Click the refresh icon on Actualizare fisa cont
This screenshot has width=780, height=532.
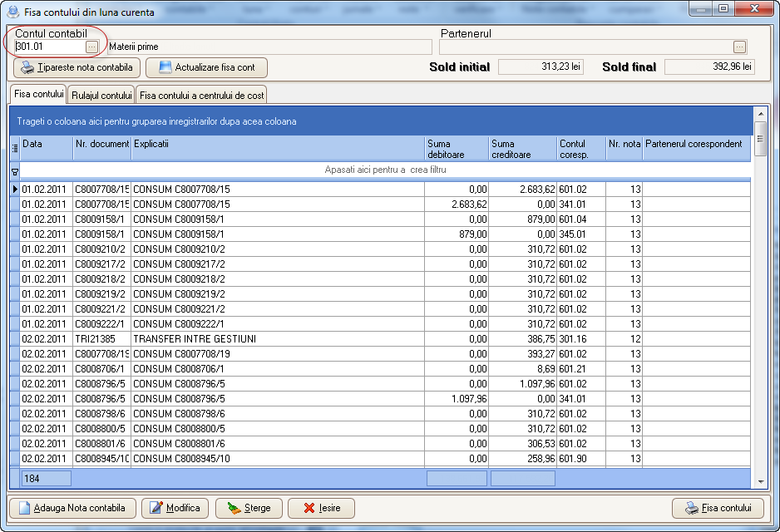pyautogui.click(x=165, y=67)
